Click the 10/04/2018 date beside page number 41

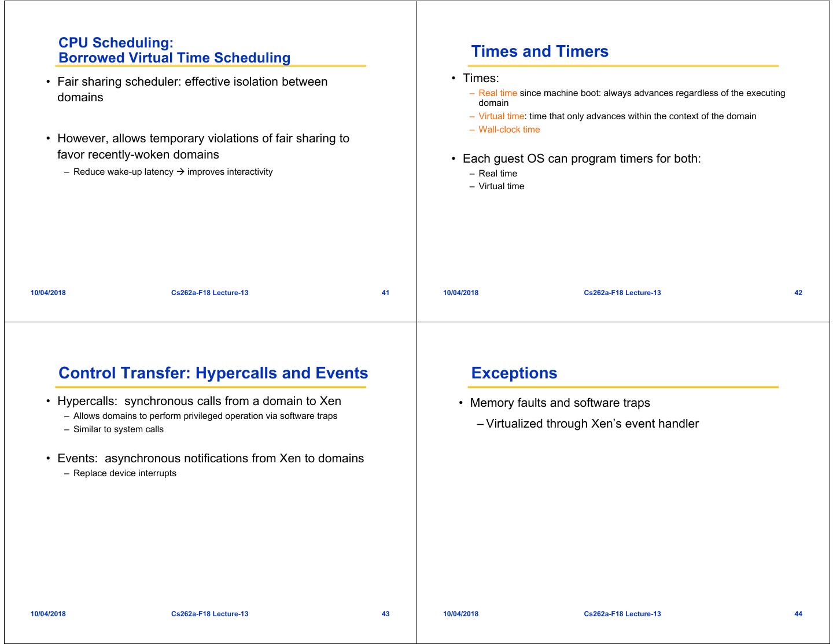[x=48, y=293]
